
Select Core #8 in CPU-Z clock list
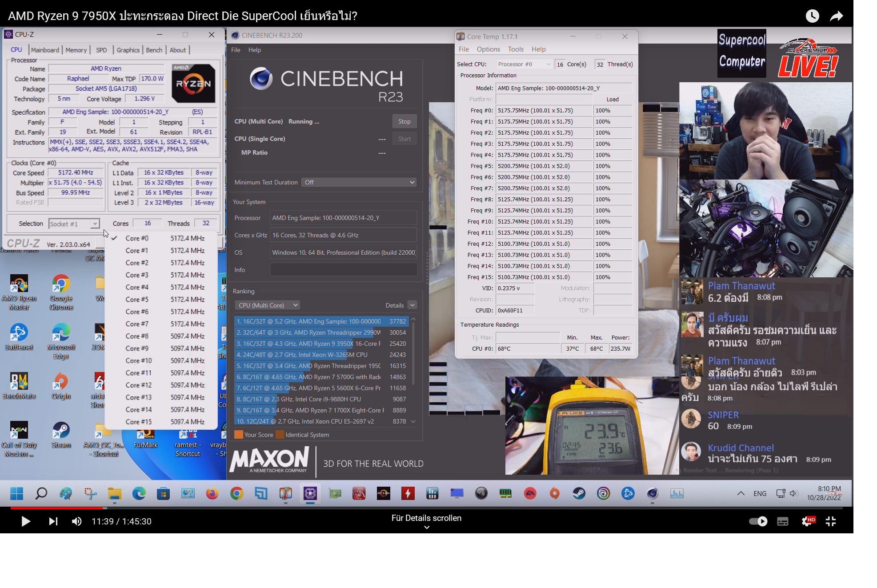pyautogui.click(x=161, y=336)
